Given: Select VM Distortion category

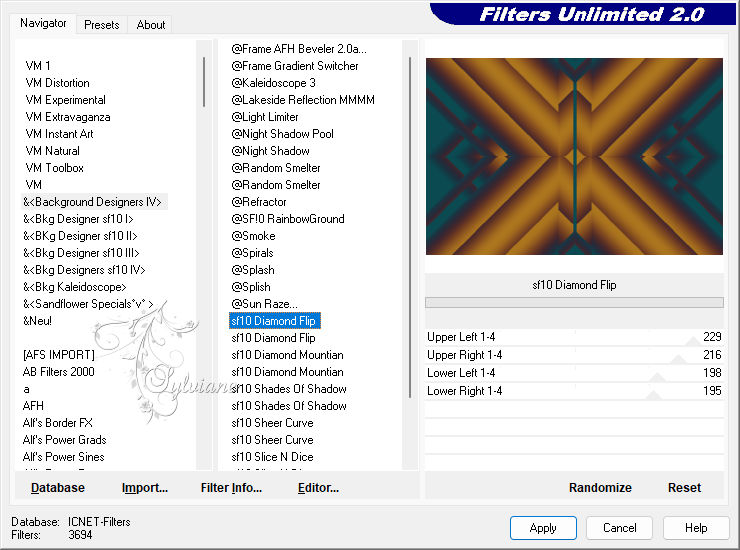Looking at the screenshot, I should (x=58, y=83).
